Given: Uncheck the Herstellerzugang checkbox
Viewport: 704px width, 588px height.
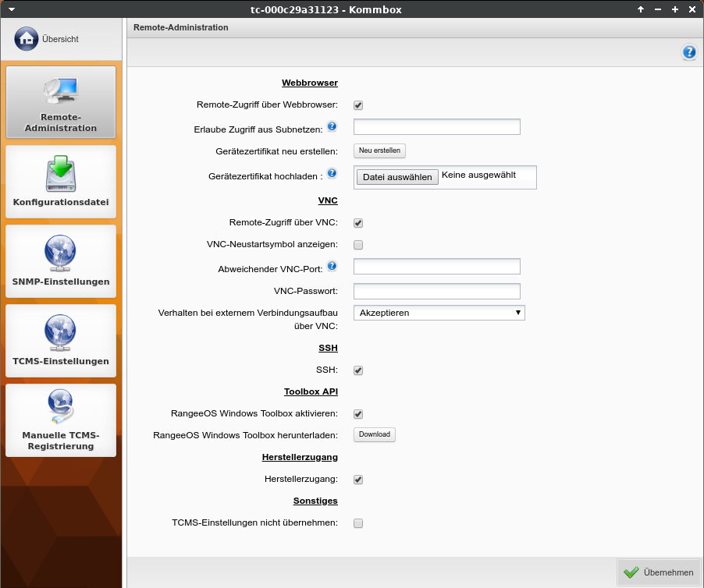Looking at the screenshot, I should pos(358,480).
